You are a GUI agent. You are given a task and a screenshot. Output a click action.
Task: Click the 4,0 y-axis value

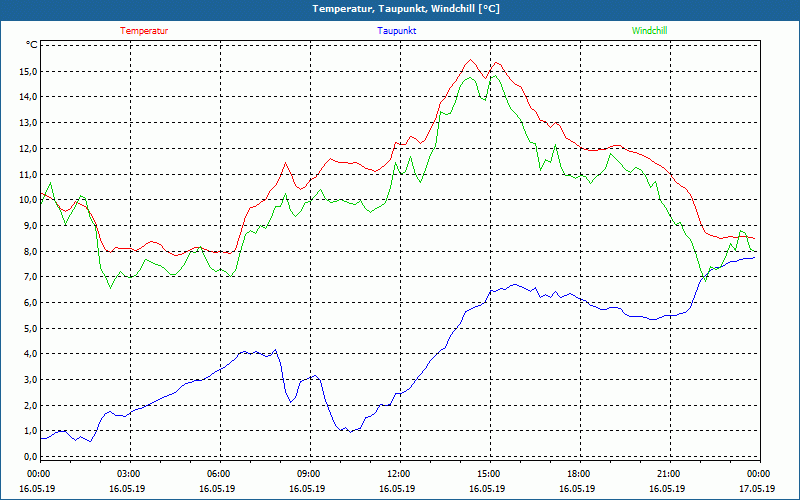pyautogui.click(x=30, y=354)
